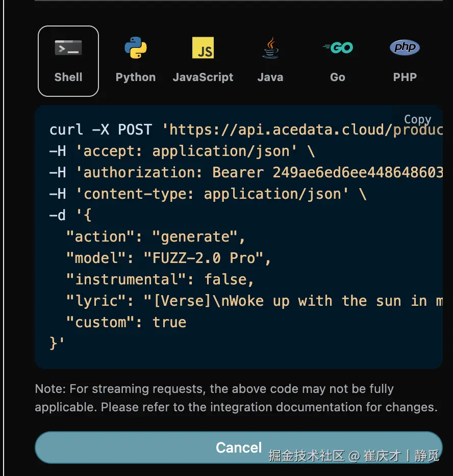The width and height of the screenshot is (453, 476).
Task: Copy the code snippet
Action: (x=417, y=119)
